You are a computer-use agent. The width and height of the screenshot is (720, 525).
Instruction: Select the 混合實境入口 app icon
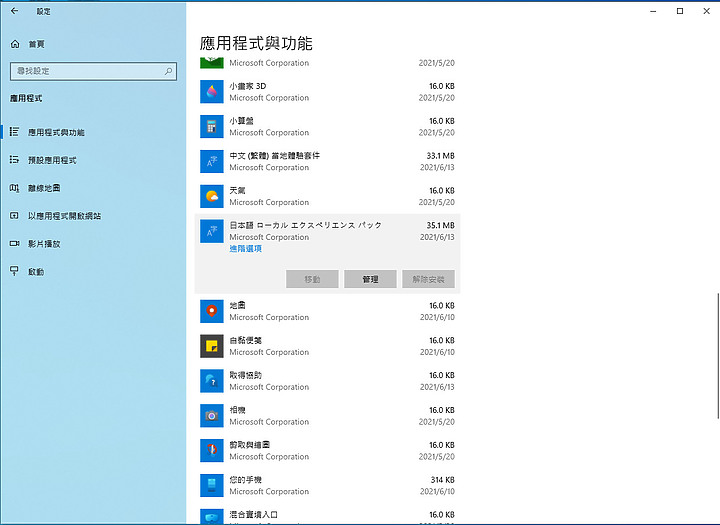(212, 517)
